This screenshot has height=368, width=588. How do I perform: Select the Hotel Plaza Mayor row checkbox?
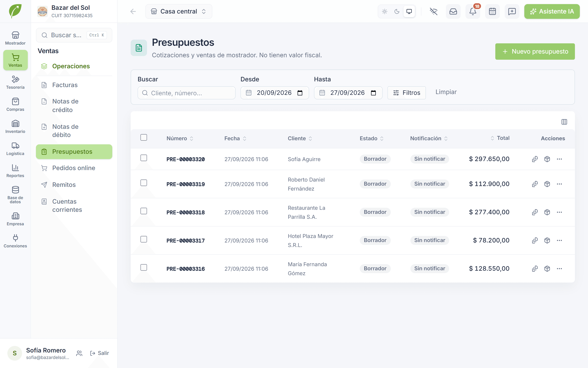pyautogui.click(x=144, y=239)
